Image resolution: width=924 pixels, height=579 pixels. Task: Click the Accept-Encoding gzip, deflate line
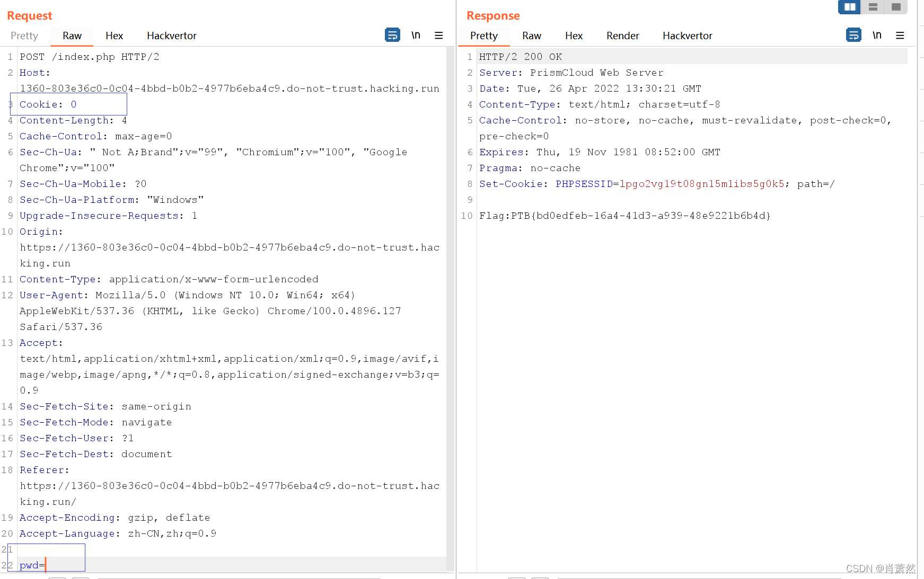(115, 518)
